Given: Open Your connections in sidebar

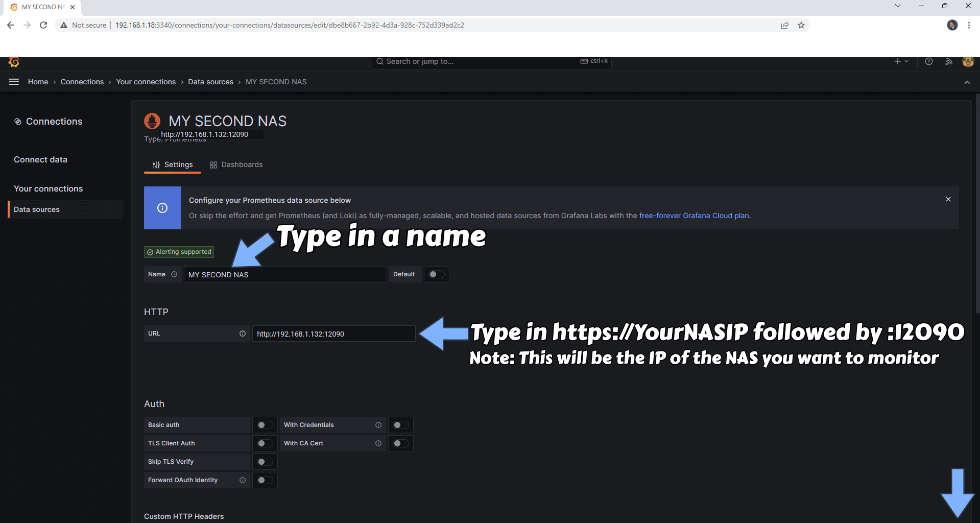Looking at the screenshot, I should (x=48, y=188).
